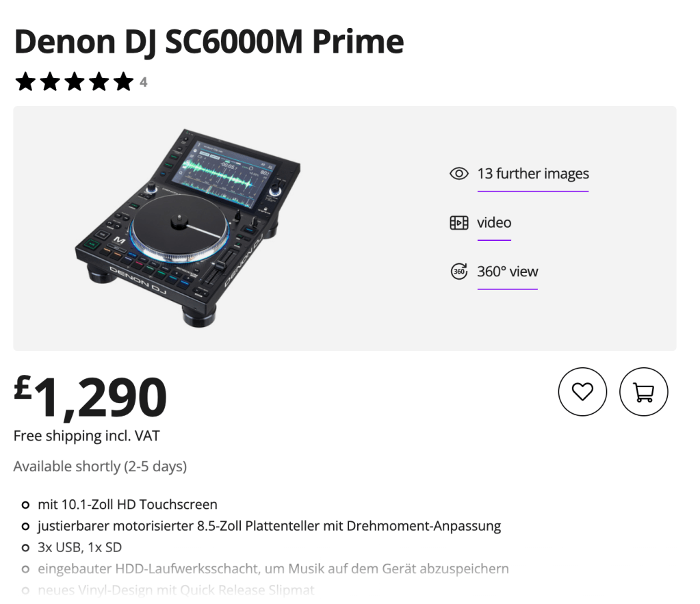Open the product video link
The image size is (700, 604).
coord(494,223)
